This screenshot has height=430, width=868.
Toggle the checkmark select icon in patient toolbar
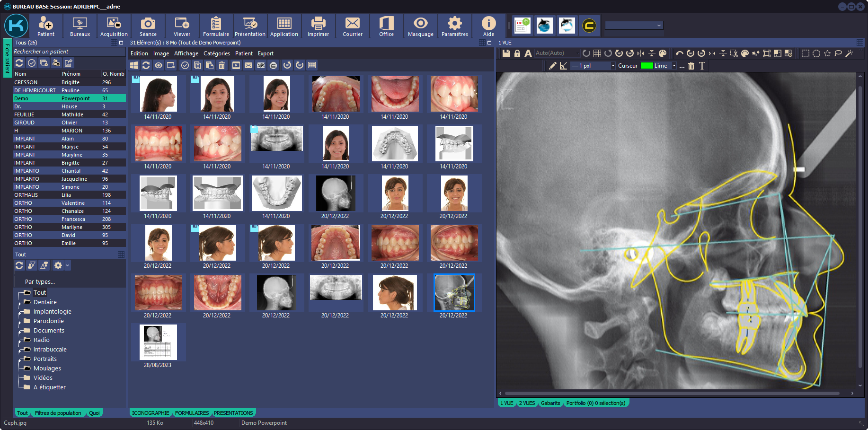[x=32, y=63]
